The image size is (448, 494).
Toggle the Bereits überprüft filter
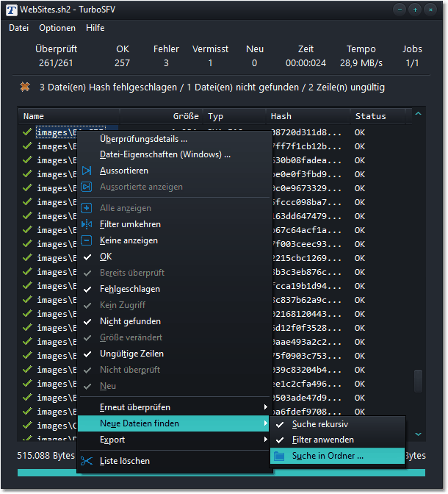click(87, 273)
